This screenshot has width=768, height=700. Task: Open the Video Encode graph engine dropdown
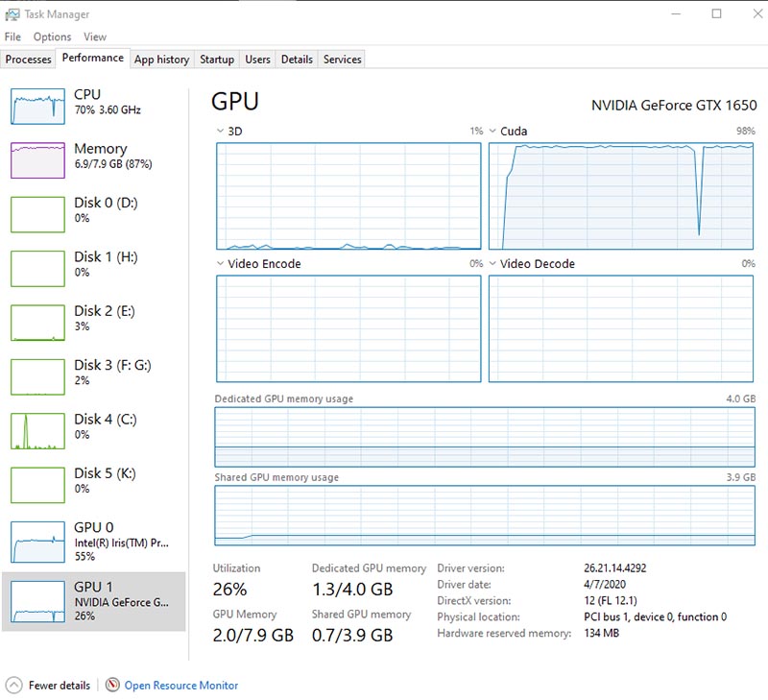tap(220, 263)
